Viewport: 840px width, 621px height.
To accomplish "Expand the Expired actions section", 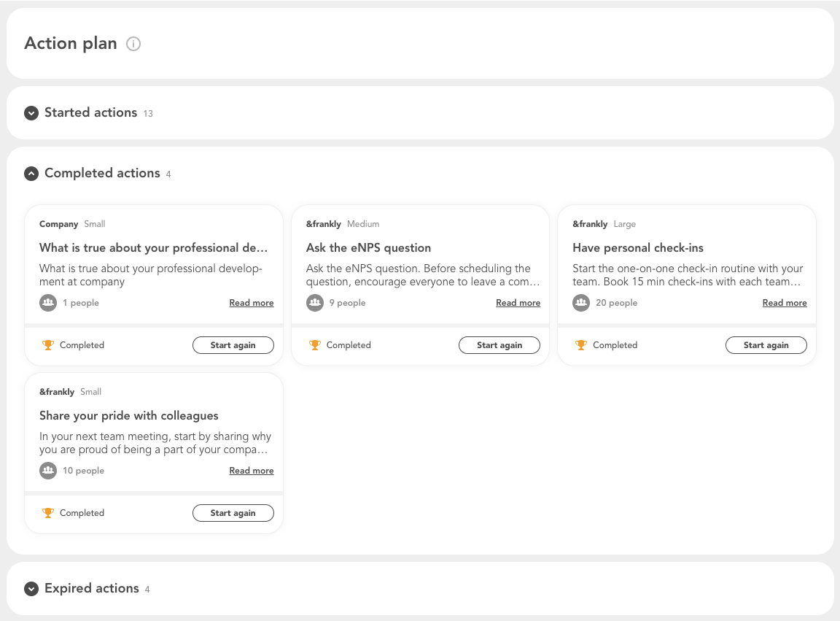I will point(31,589).
